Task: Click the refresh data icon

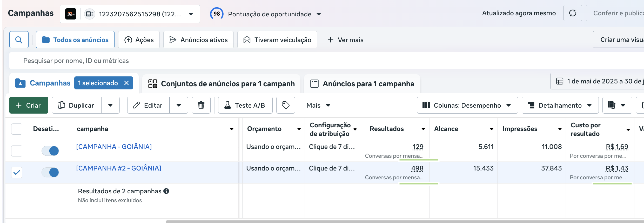Action: [x=573, y=13]
